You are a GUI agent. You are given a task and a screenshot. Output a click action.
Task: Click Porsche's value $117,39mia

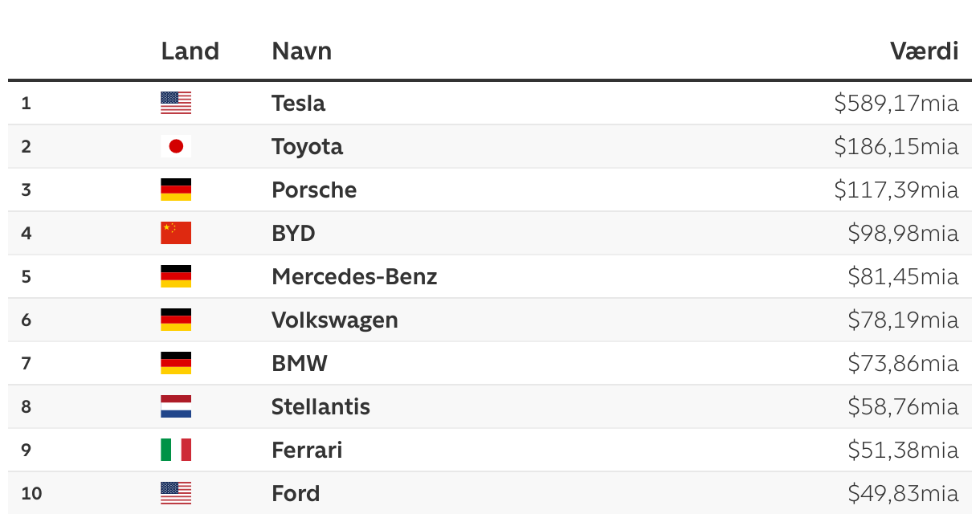tap(896, 190)
